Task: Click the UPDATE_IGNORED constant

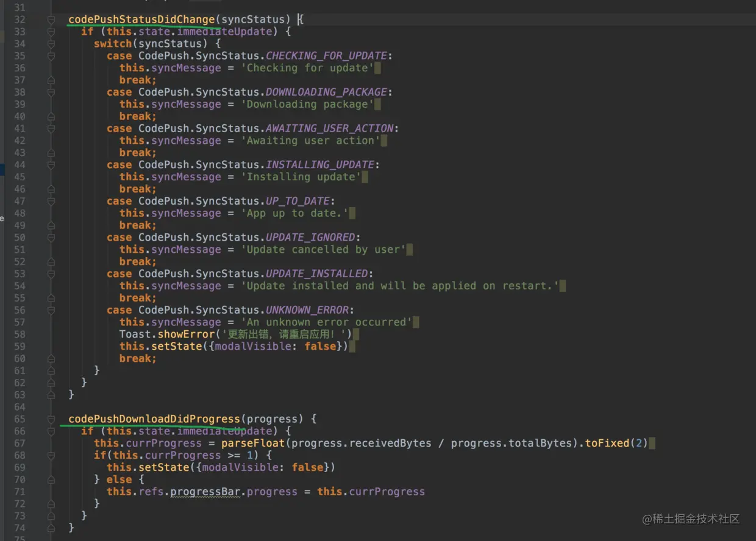Action: tap(310, 238)
